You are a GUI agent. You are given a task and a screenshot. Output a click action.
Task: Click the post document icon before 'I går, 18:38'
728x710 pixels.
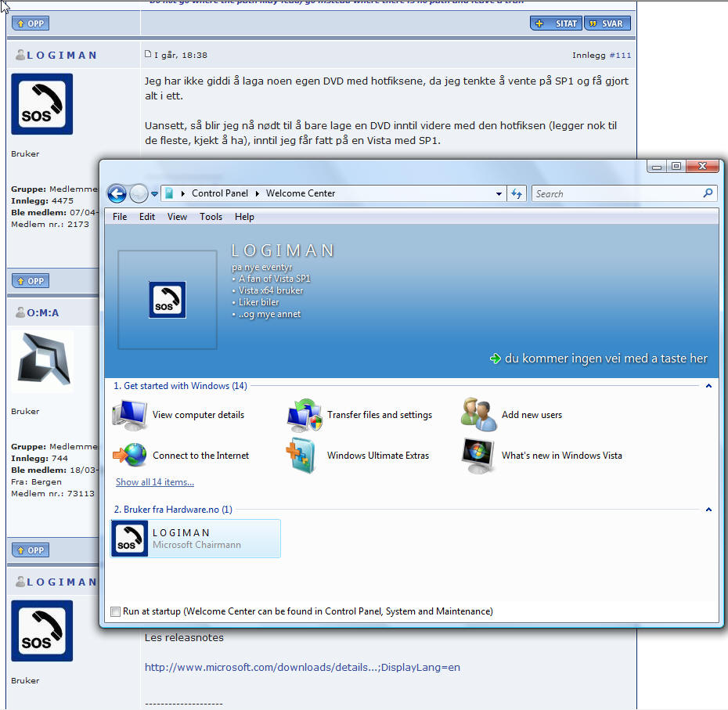[x=148, y=54]
